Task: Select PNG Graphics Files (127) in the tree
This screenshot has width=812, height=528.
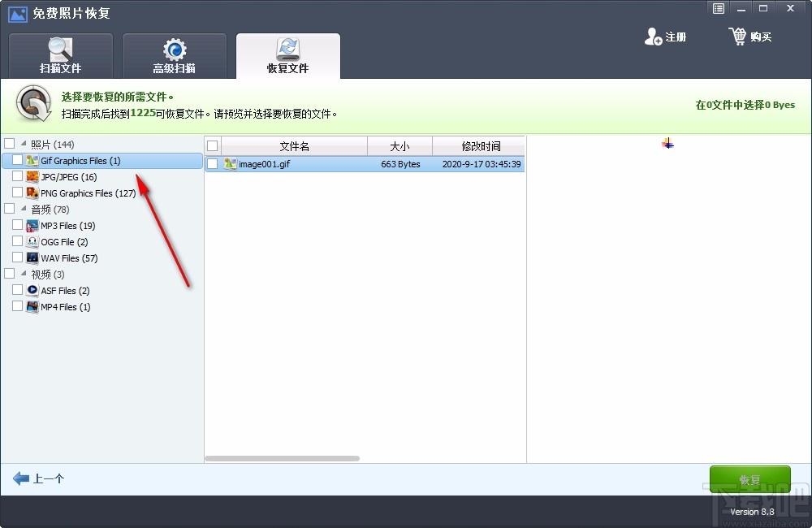Action: point(88,193)
